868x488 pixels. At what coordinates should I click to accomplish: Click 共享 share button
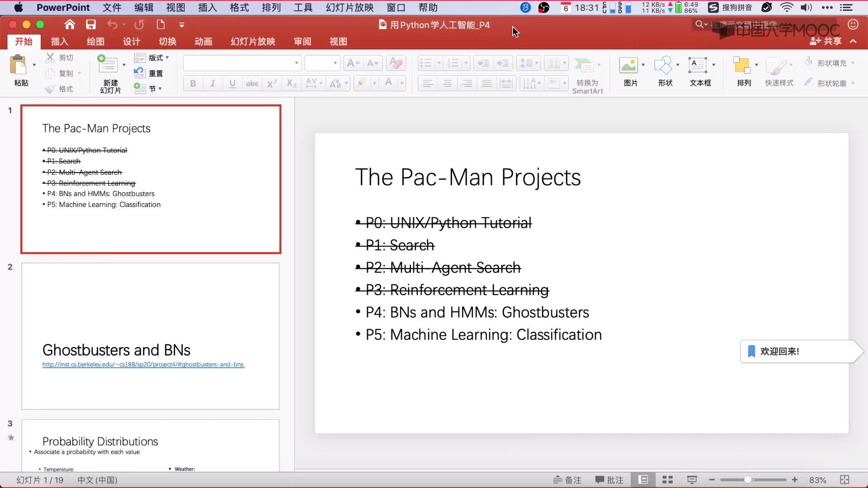pyautogui.click(x=826, y=41)
